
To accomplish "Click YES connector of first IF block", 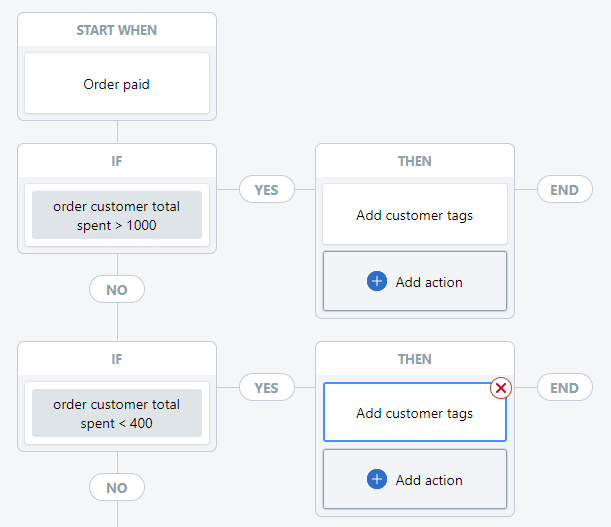I will (266, 189).
